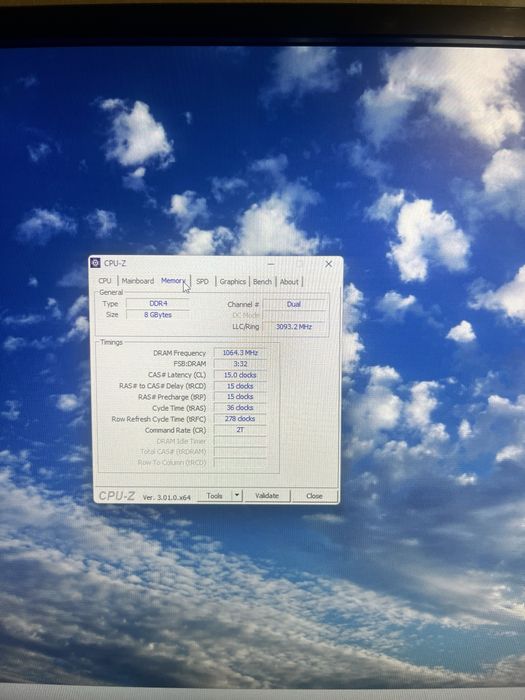Open the SPD tab

pyautogui.click(x=202, y=281)
